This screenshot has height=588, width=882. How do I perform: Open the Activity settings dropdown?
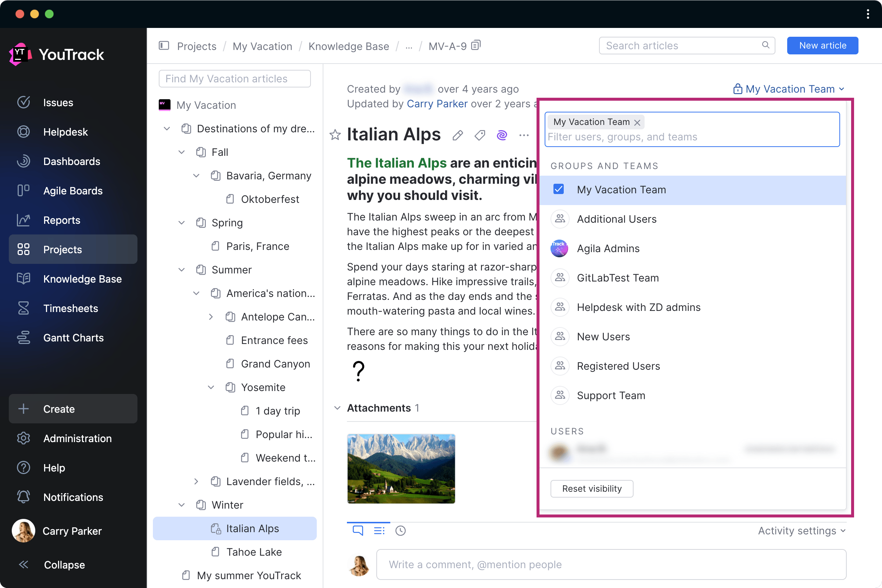coord(801,530)
